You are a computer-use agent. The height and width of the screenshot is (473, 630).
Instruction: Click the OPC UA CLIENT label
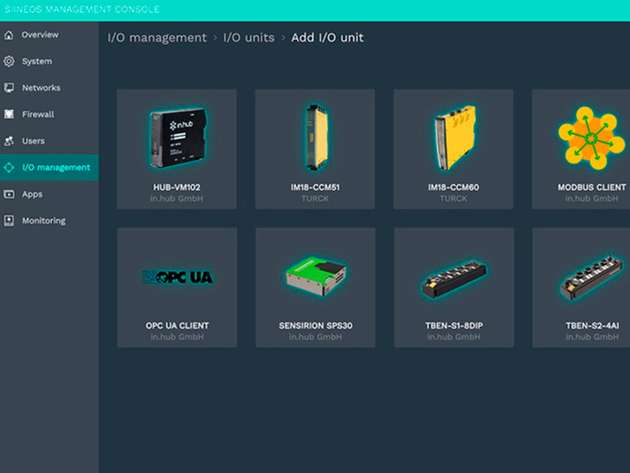pos(177,326)
